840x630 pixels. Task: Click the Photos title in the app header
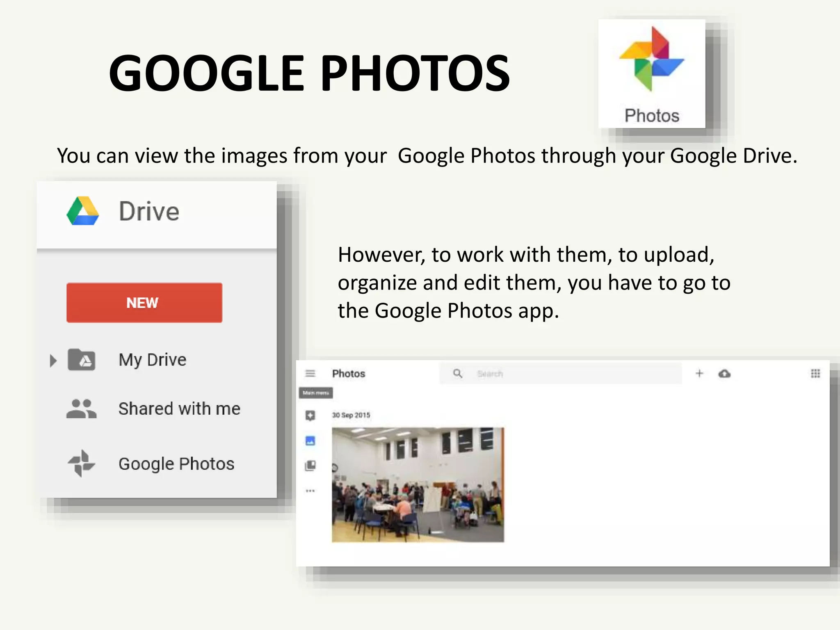point(349,374)
